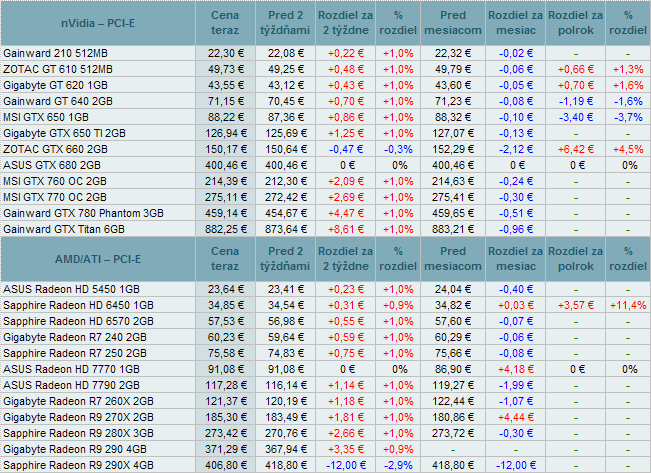This screenshot has width=651, height=473.
Task: Select the current price cell 406,80 €
Action: 226,465
